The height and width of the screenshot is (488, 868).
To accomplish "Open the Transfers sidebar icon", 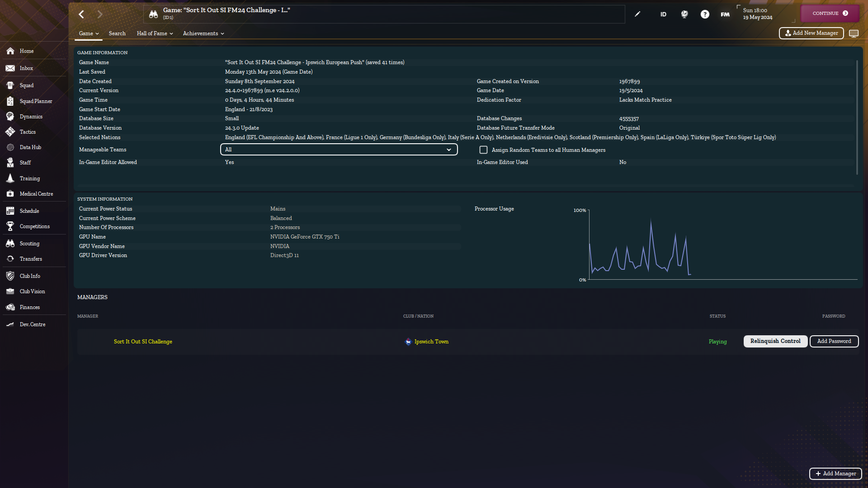I will 10,259.
